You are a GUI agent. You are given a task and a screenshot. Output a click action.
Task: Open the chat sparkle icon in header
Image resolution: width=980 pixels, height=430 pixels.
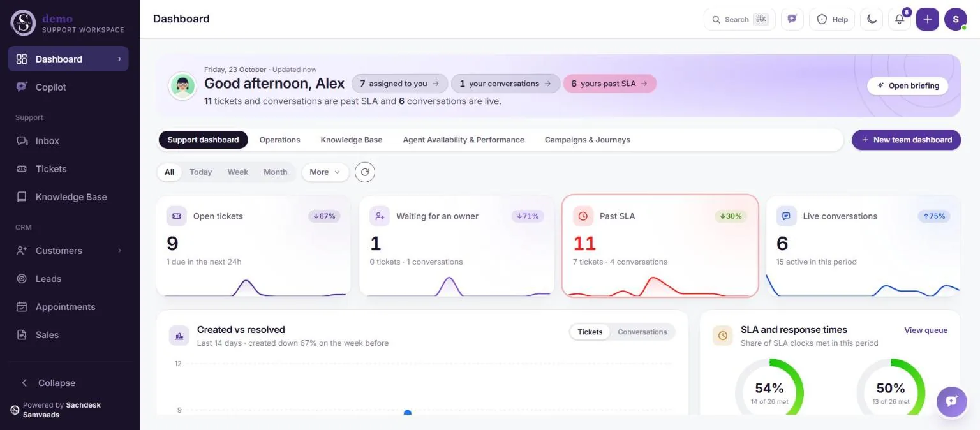pyautogui.click(x=792, y=19)
